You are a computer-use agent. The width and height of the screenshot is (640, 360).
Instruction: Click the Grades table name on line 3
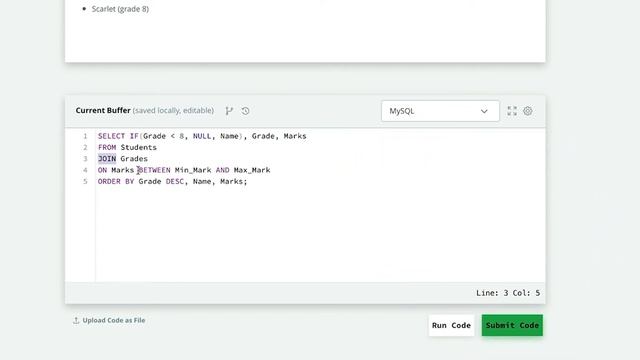pos(134,159)
